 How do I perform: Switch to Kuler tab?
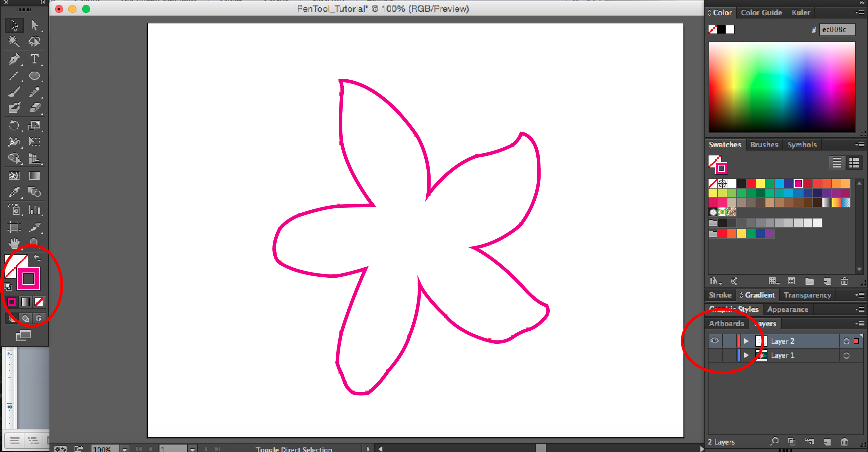[x=801, y=13]
